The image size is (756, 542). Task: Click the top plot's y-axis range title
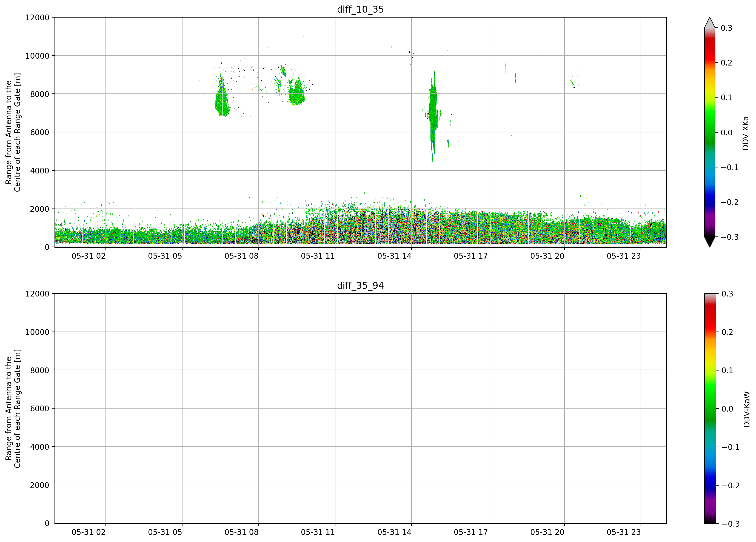pos(13,132)
